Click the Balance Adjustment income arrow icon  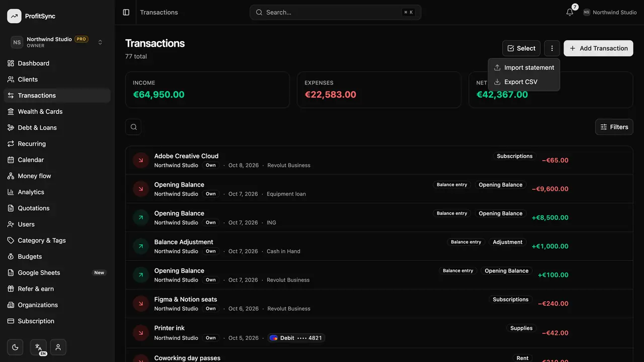click(141, 246)
